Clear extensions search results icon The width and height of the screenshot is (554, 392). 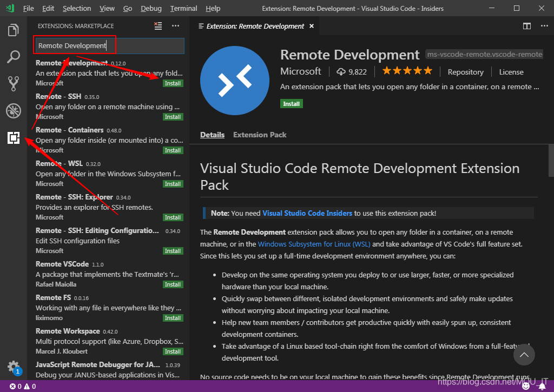(158, 26)
